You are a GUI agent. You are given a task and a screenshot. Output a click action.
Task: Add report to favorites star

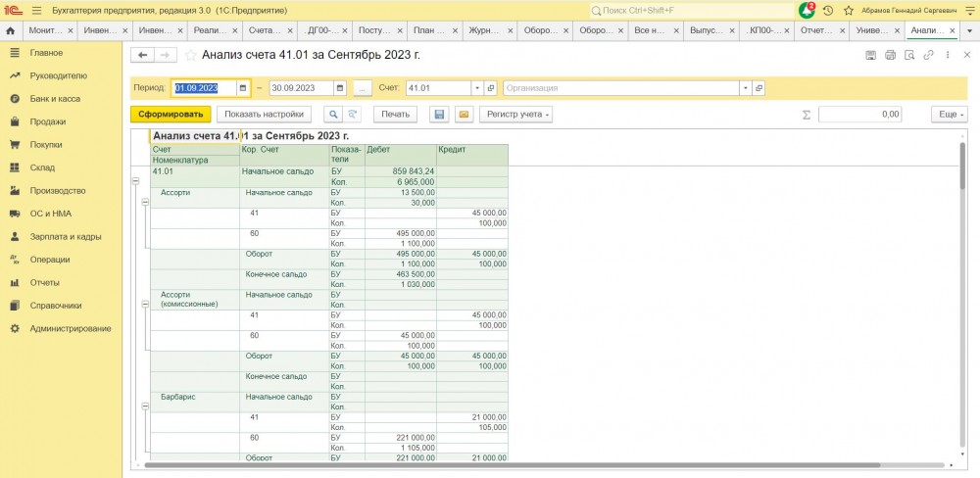click(191, 55)
